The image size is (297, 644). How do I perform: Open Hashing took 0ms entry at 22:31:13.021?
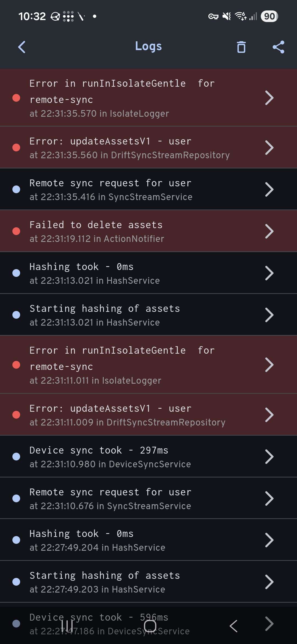click(x=148, y=273)
